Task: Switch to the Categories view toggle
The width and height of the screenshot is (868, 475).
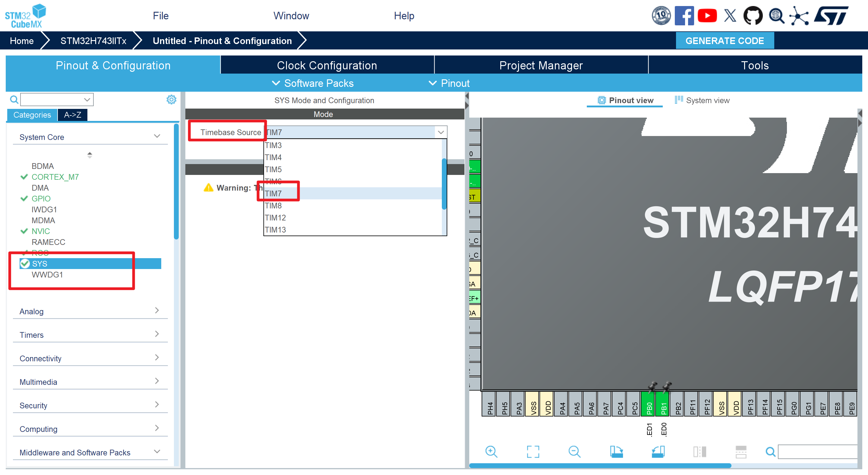Action: pos(32,115)
